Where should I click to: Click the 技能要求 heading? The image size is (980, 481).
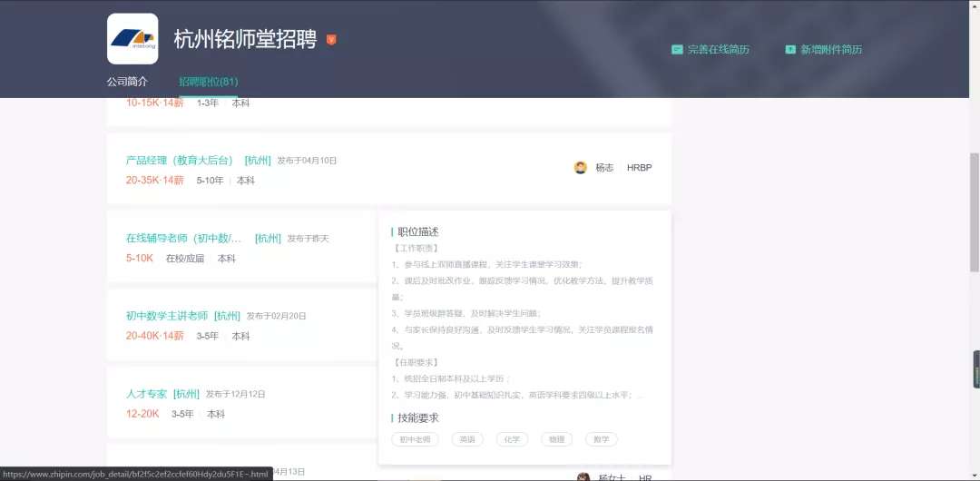pos(418,417)
